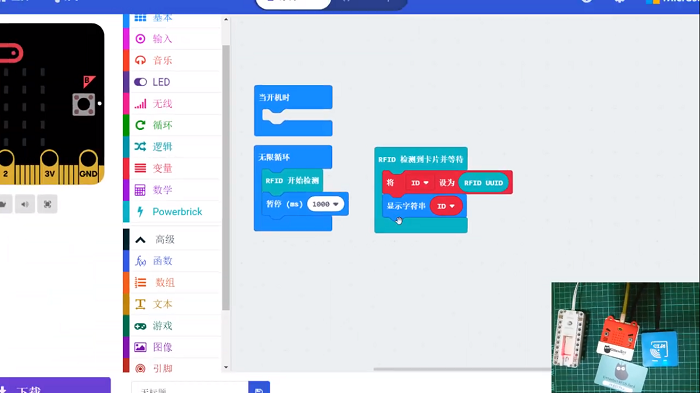Click the simulator pin 2

click(6, 167)
